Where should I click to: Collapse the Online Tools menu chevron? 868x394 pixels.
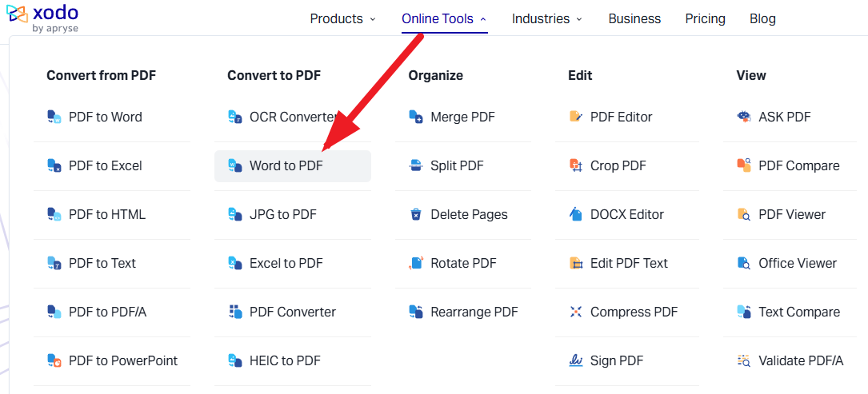click(x=483, y=19)
